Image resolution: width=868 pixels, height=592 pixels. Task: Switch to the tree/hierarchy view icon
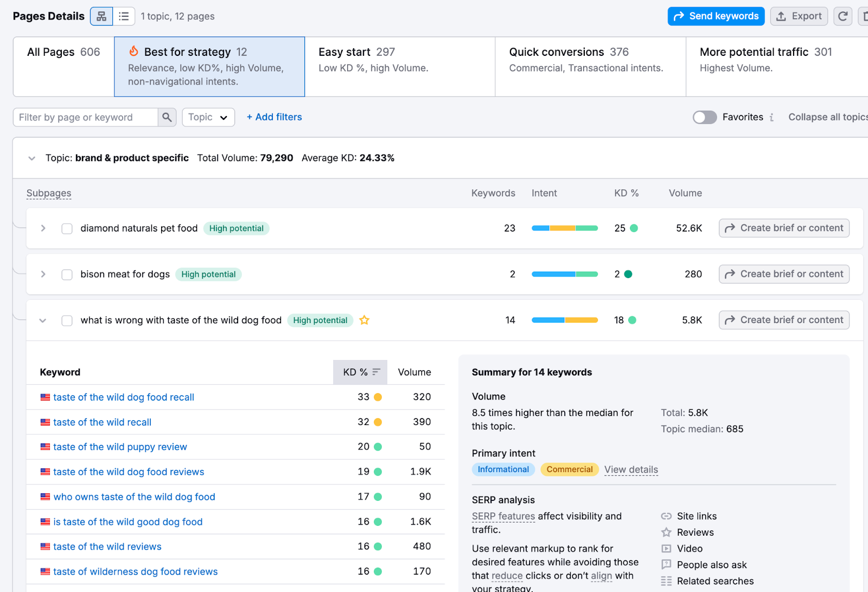101,16
